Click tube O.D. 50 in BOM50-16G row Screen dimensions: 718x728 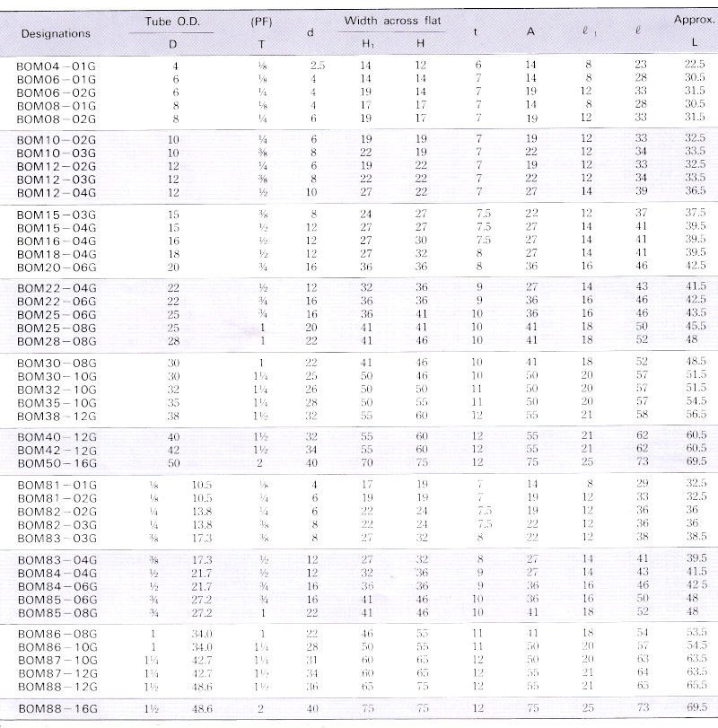173,463
